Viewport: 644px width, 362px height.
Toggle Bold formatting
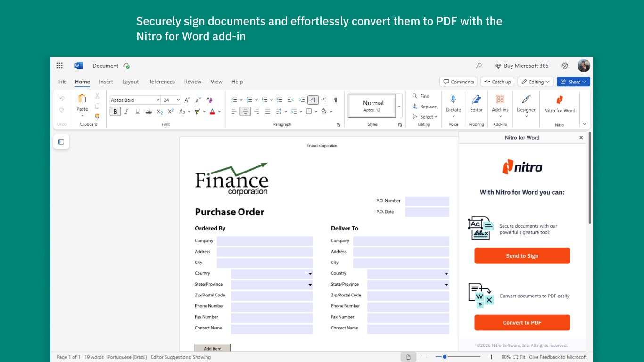tap(115, 111)
